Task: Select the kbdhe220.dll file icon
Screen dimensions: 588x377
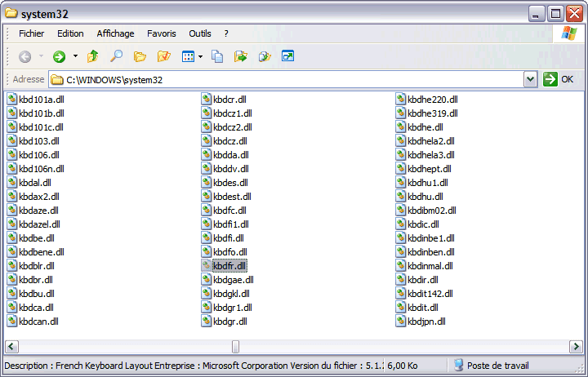Action: click(x=400, y=99)
